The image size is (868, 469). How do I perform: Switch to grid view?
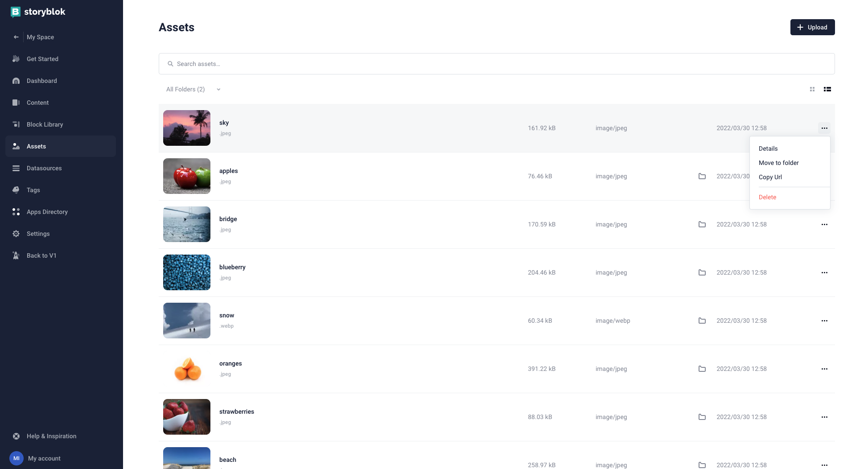point(812,89)
